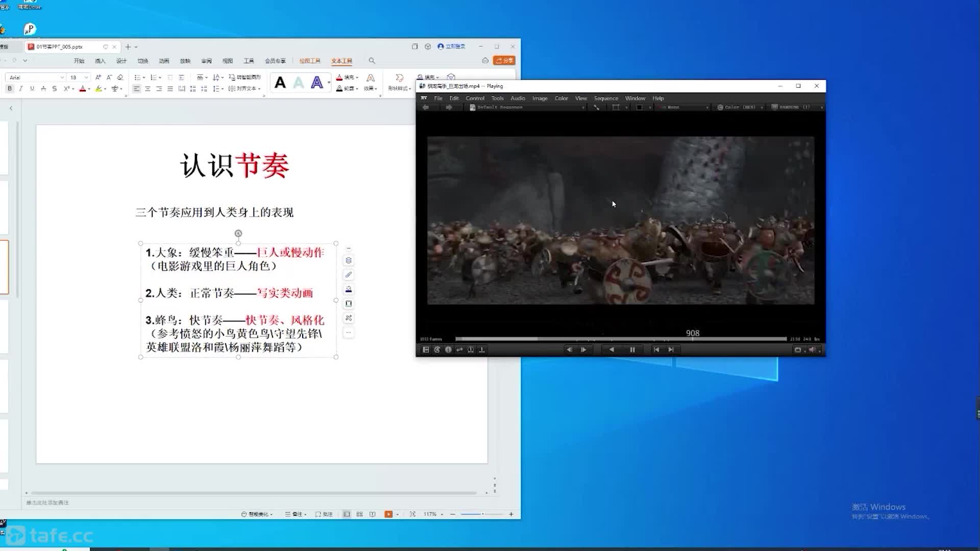Click zoom in plus on status bar

point(511,514)
